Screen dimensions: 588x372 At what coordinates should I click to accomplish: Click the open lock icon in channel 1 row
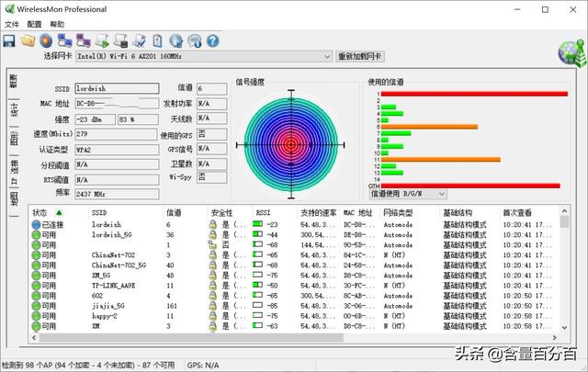point(212,245)
